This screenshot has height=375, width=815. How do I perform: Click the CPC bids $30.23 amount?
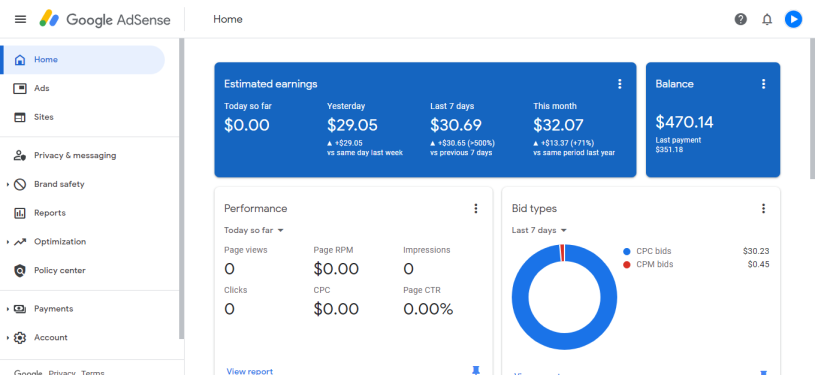click(756, 252)
